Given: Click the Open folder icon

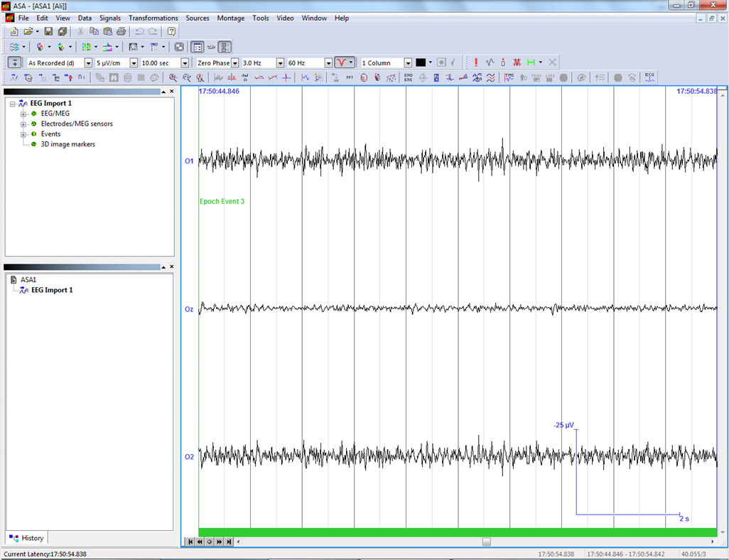Looking at the screenshot, I should click(28, 32).
